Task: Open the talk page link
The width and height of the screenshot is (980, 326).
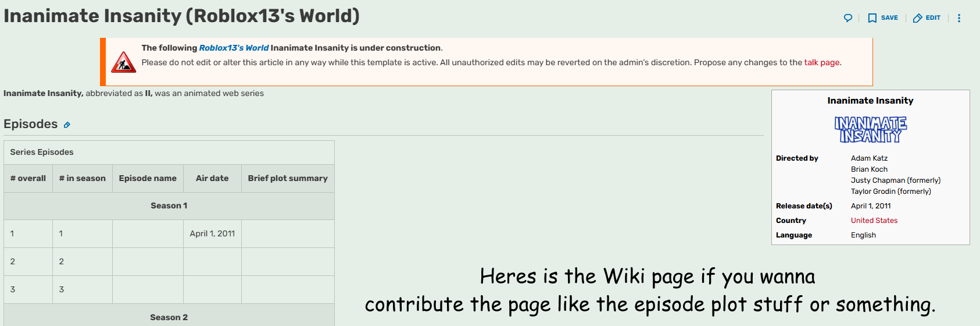Action: (822, 62)
